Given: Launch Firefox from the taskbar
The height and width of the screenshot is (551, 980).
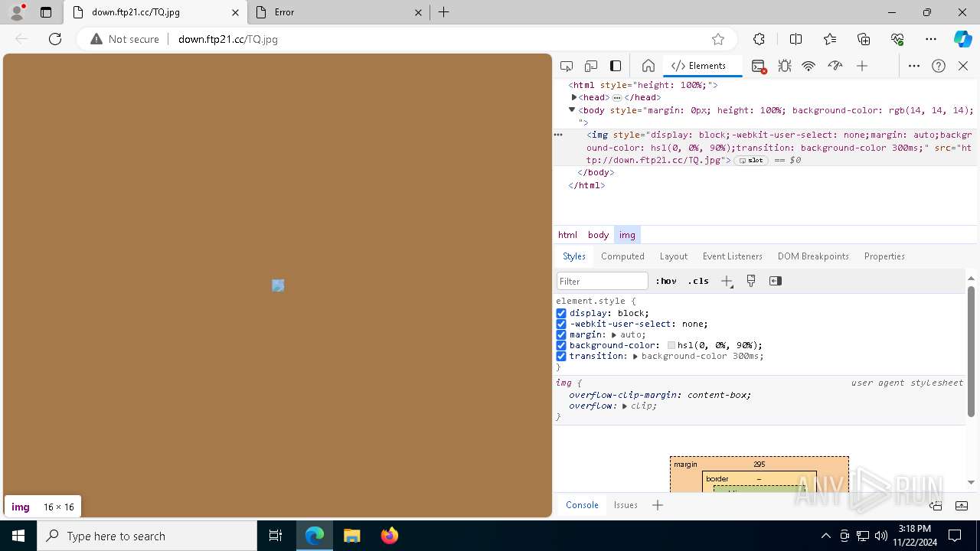Looking at the screenshot, I should click(389, 536).
